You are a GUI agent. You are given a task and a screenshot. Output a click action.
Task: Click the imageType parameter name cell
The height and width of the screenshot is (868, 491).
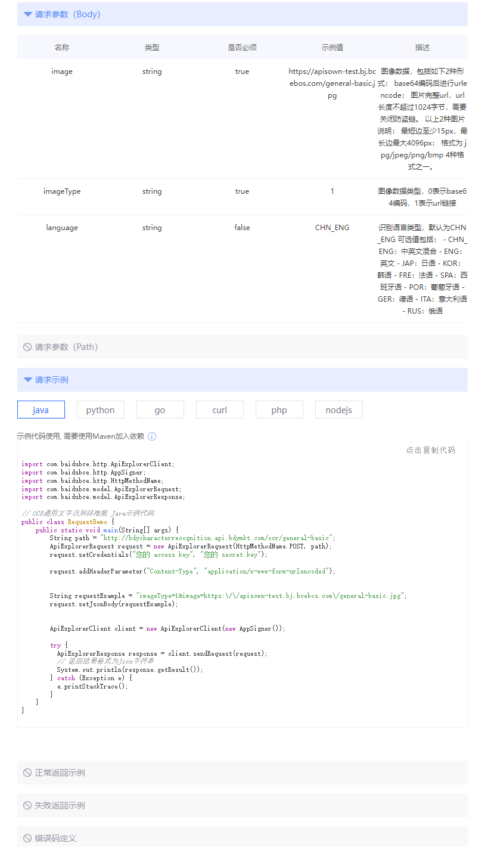click(x=62, y=191)
